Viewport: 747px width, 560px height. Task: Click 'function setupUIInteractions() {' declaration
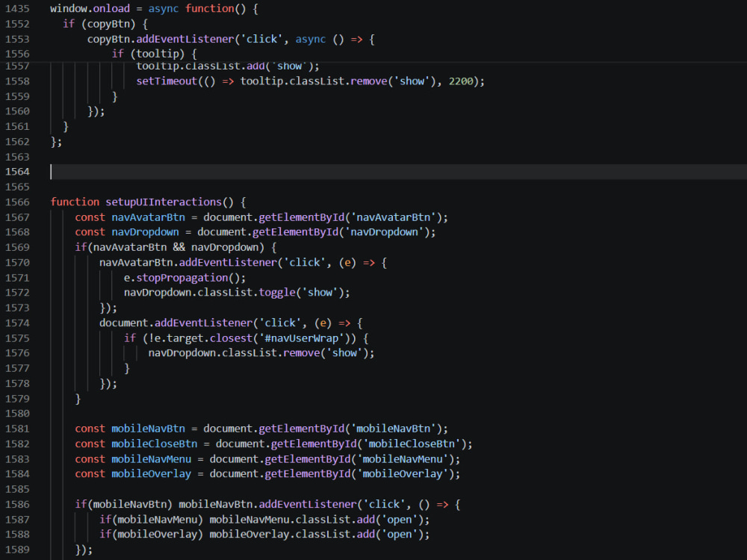click(x=148, y=202)
